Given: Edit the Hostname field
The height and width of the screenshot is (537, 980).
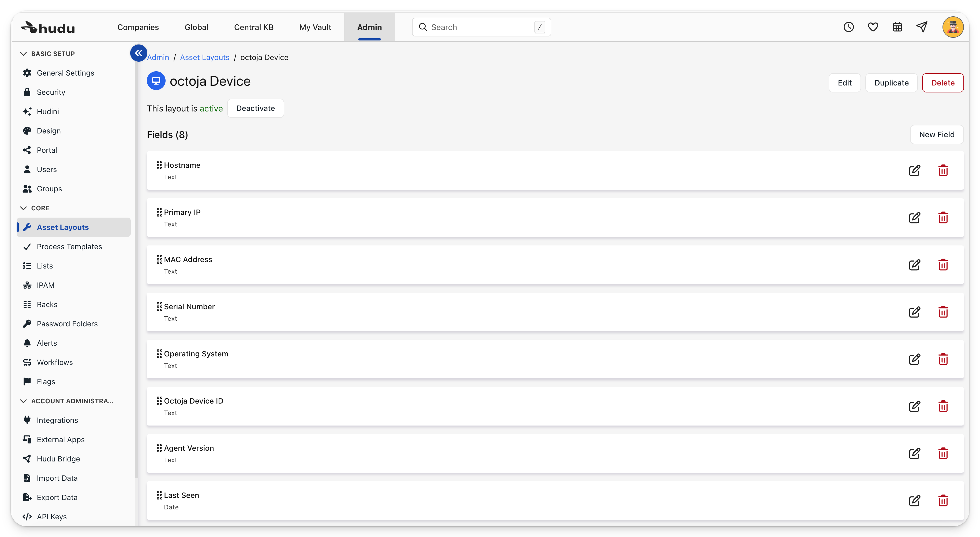Looking at the screenshot, I should pos(914,170).
